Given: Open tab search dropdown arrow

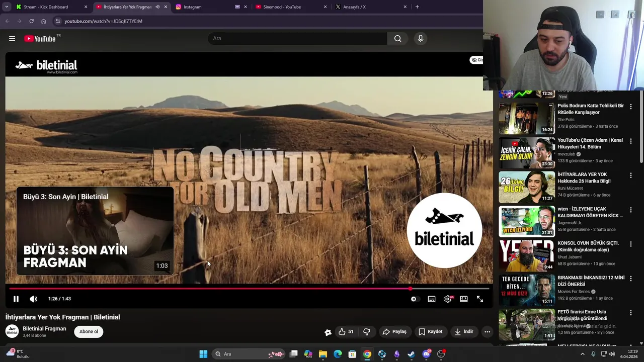Looking at the screenshot, I should (7, 7).
